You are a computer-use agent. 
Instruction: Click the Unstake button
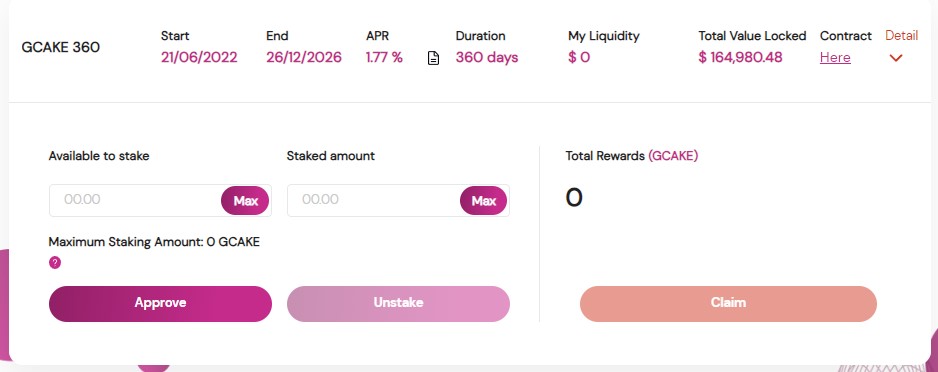click(x=398, y=304)
